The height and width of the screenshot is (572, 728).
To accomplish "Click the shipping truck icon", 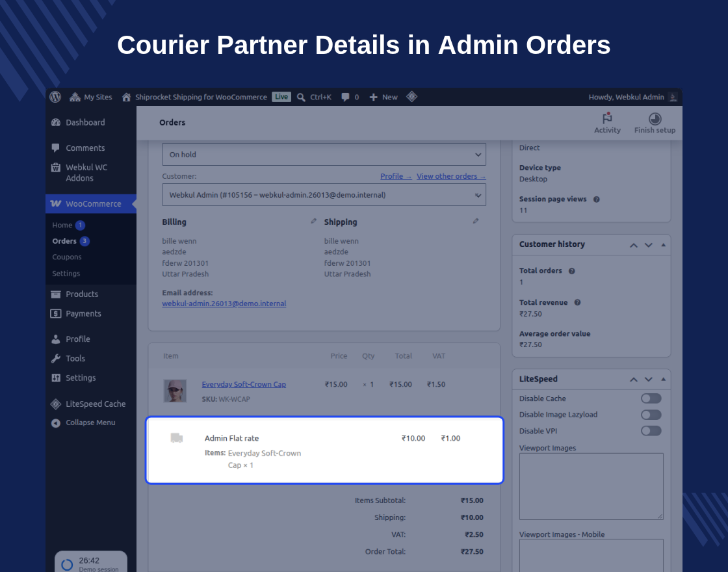I will point(176,438).
